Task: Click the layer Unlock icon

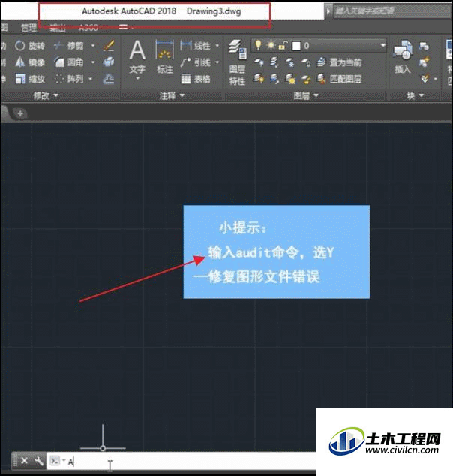Action: tap(306, 79)
